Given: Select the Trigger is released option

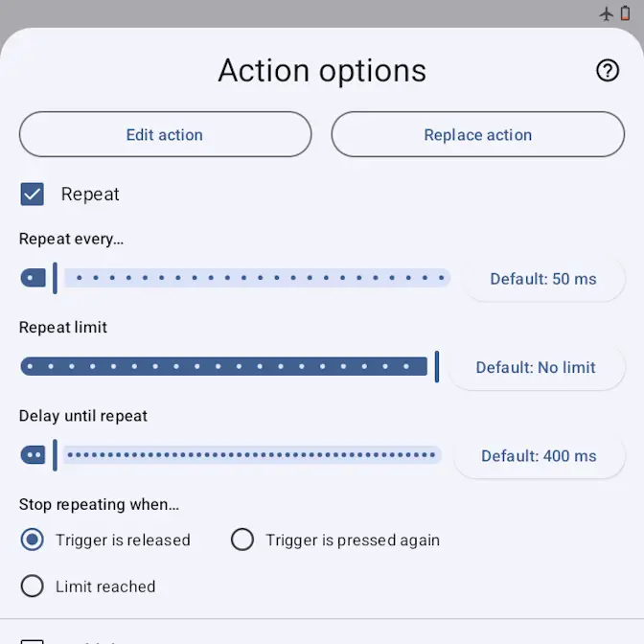Looking at the screenshot, I should point(33,540).
